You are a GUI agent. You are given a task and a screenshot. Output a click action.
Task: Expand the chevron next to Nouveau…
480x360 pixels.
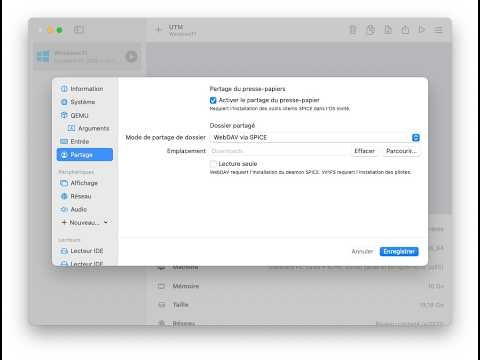pos(106,222)
